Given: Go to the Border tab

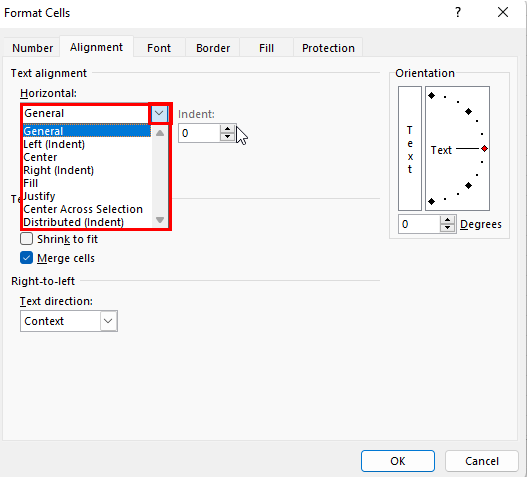Looking at the screenshot, I should tap(213, 48).
